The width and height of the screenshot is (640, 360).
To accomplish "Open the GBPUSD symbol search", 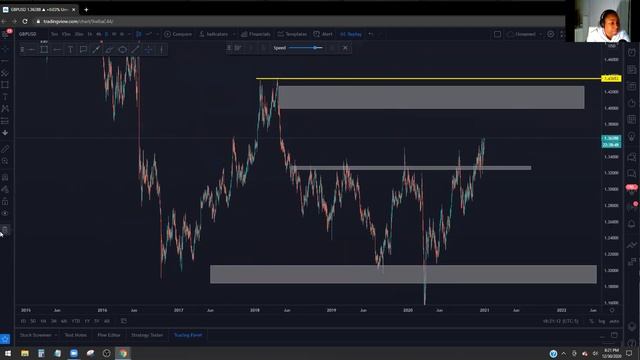I will tap(28, 34).
